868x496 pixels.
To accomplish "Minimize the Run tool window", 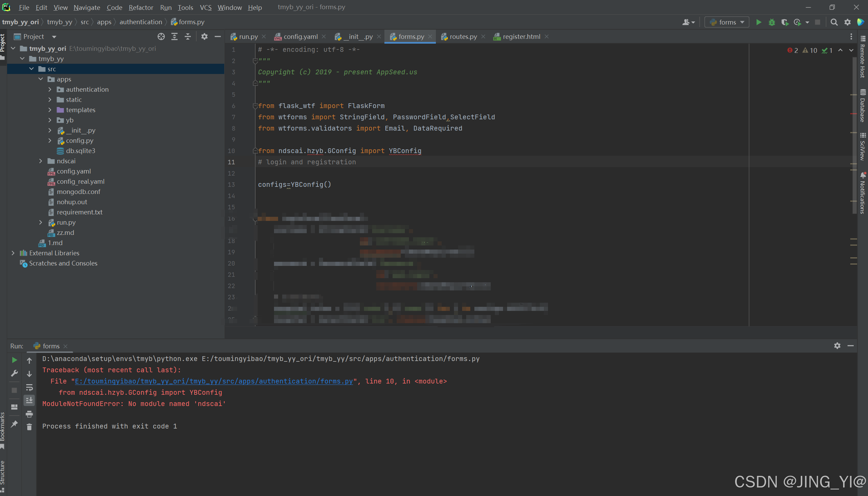I will pyautogui.click(x=851, y=346).
